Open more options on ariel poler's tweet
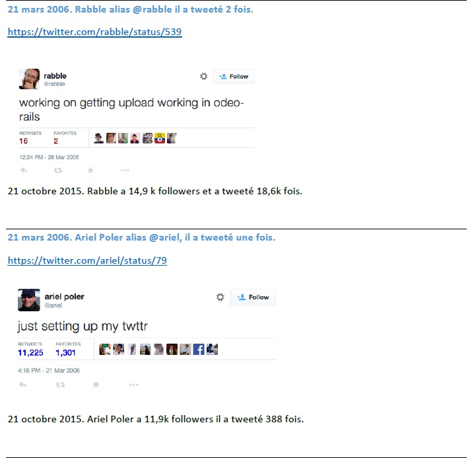 [x=134, y=385]
